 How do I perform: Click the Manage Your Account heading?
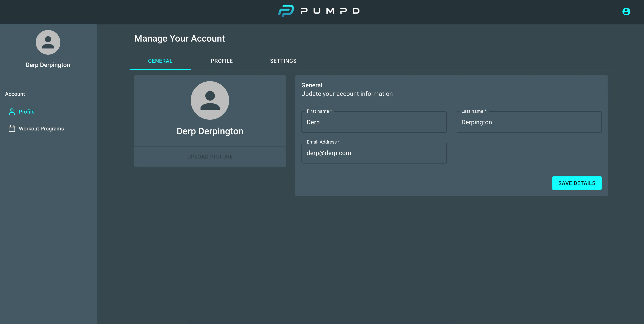coord(180,38)
